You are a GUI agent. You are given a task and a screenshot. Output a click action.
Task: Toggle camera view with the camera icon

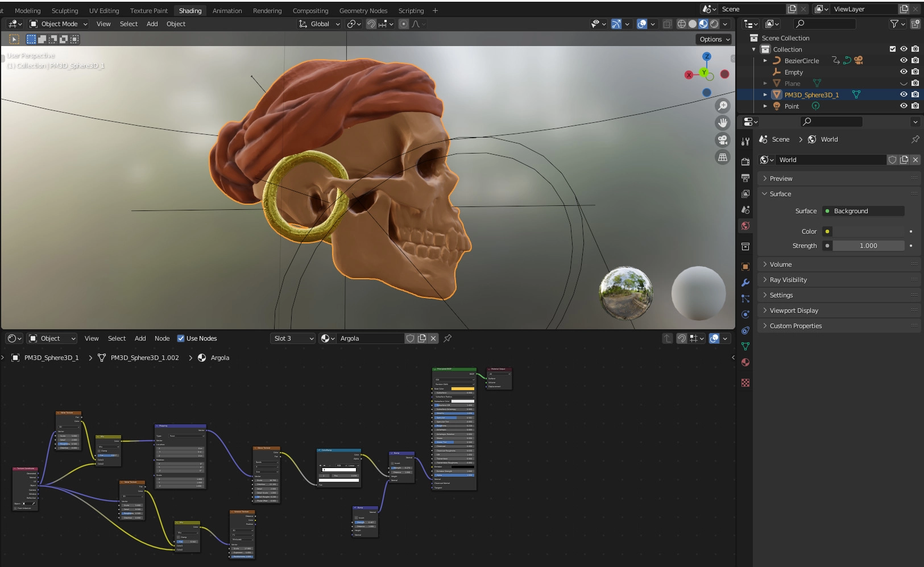point(723,140)
